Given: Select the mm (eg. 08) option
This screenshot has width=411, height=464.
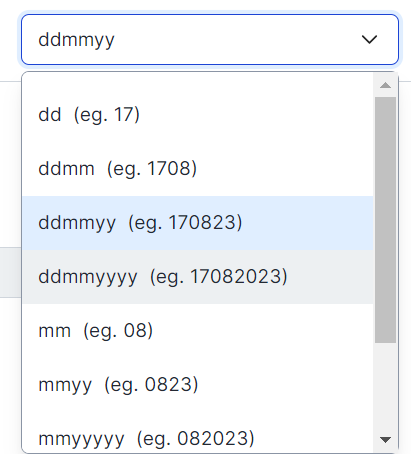Looking at the screenshot, I should (198, 331).
